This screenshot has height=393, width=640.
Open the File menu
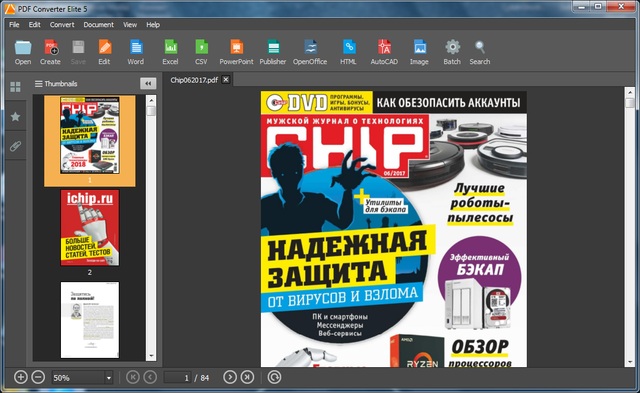pos(14,24)
